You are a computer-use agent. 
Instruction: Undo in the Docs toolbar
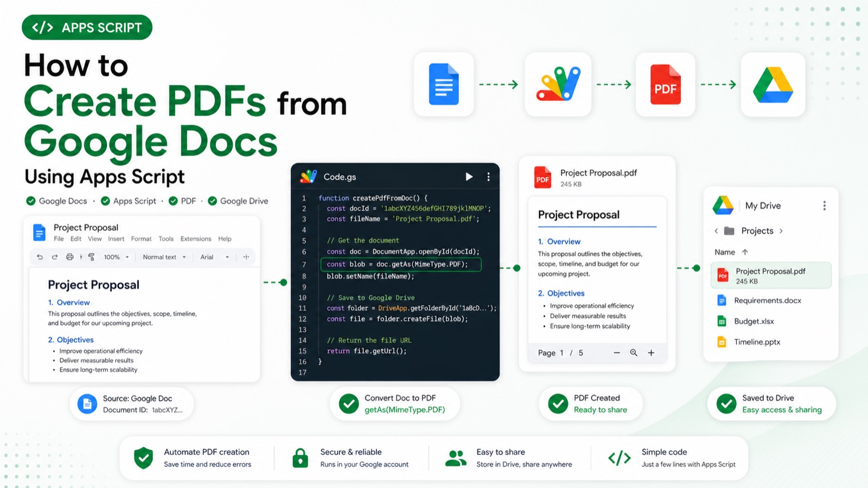click(40, 257)
